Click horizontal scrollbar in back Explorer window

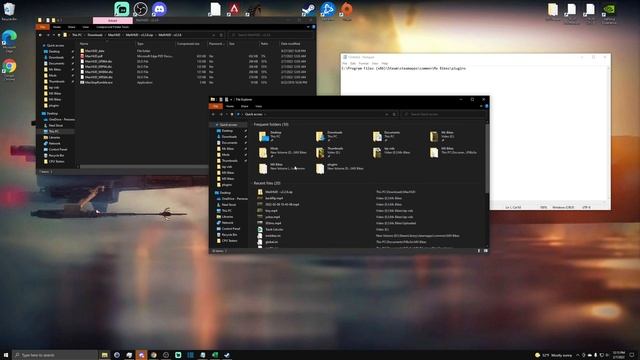(143, 167)
